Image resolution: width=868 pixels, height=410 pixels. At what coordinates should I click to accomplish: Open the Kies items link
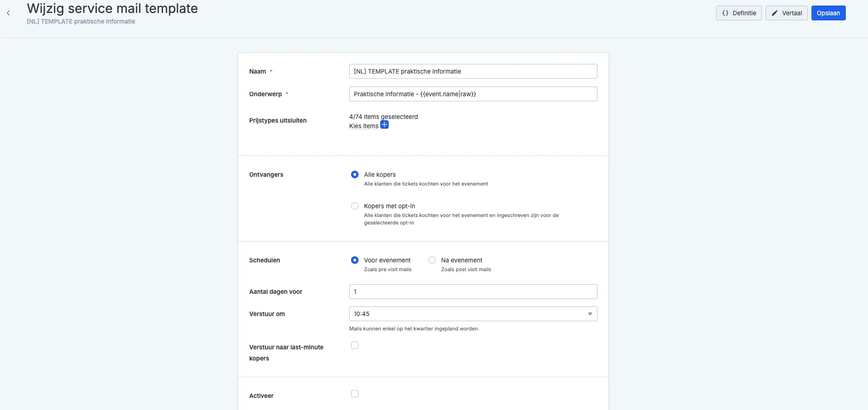[x=364, y=126]
